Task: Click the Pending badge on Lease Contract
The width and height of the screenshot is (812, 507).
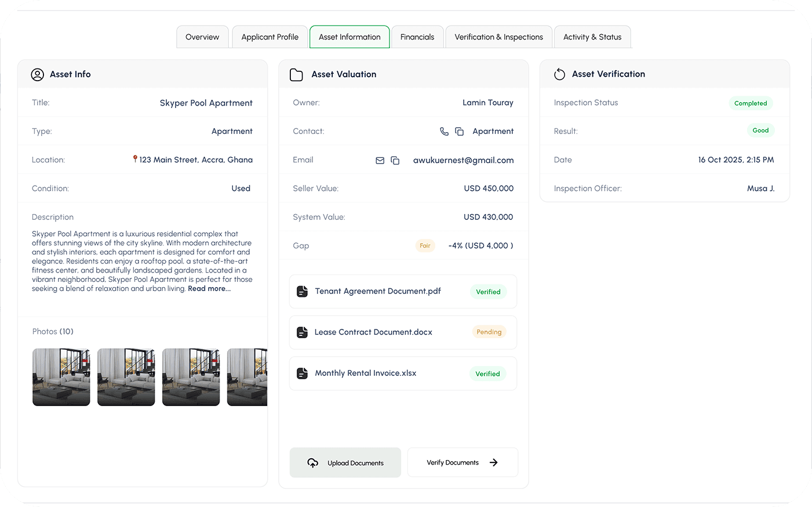Action: coord(489,332)
